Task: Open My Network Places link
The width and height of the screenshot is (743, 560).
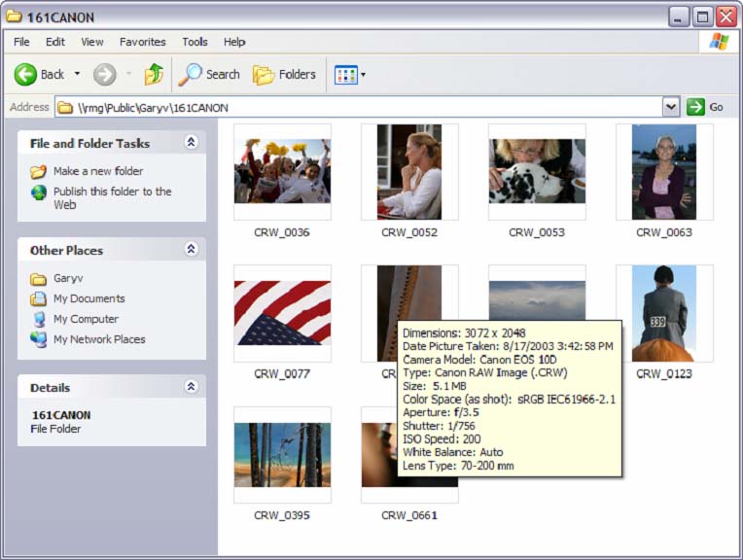Action: pos(99,339)
